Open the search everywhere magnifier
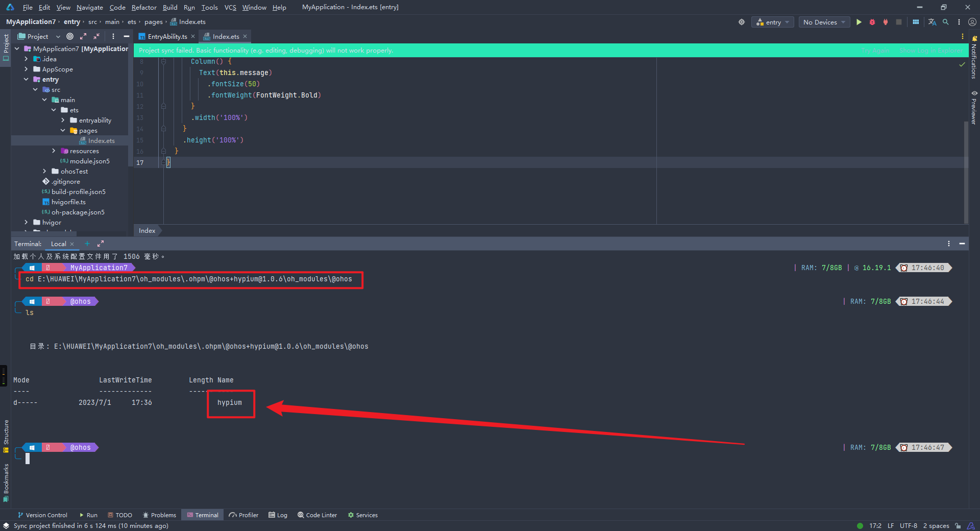Screen dimensions: 980x531 tap(946, 22)
